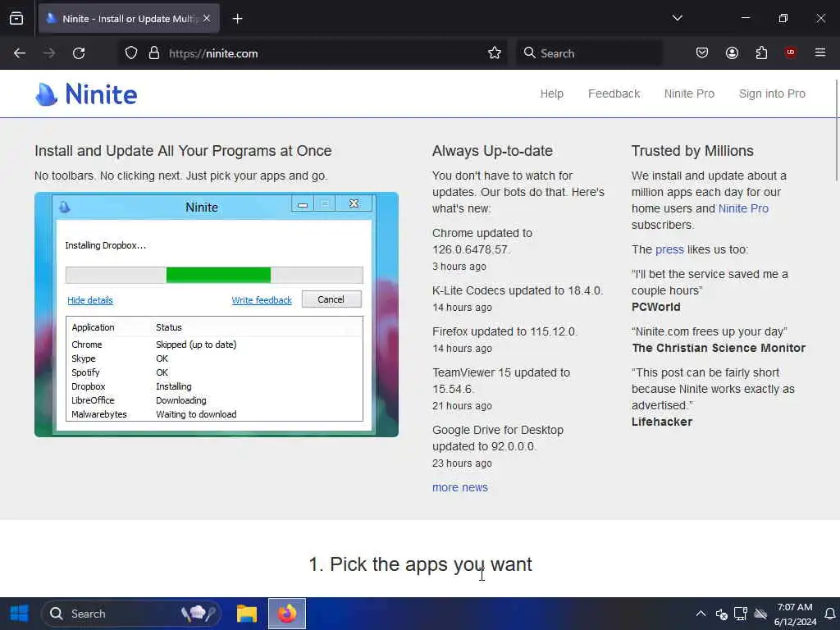Show hidden tray icons chevron
The width and height of the screenshot is (840, 630).
pos(701,614)
